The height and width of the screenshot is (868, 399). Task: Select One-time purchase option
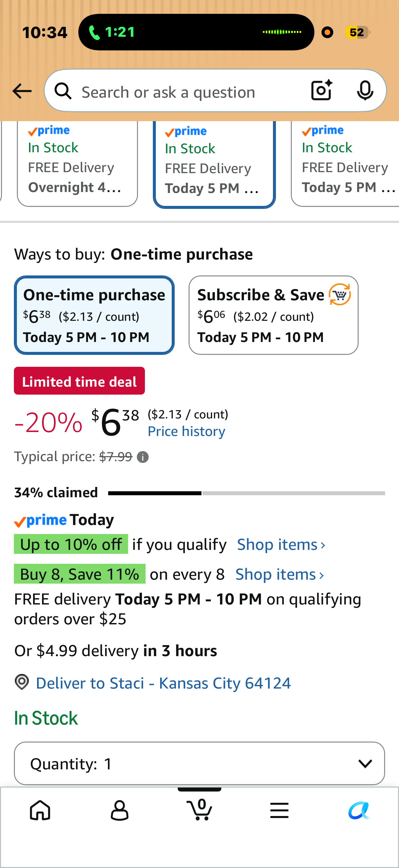[94, 315]
